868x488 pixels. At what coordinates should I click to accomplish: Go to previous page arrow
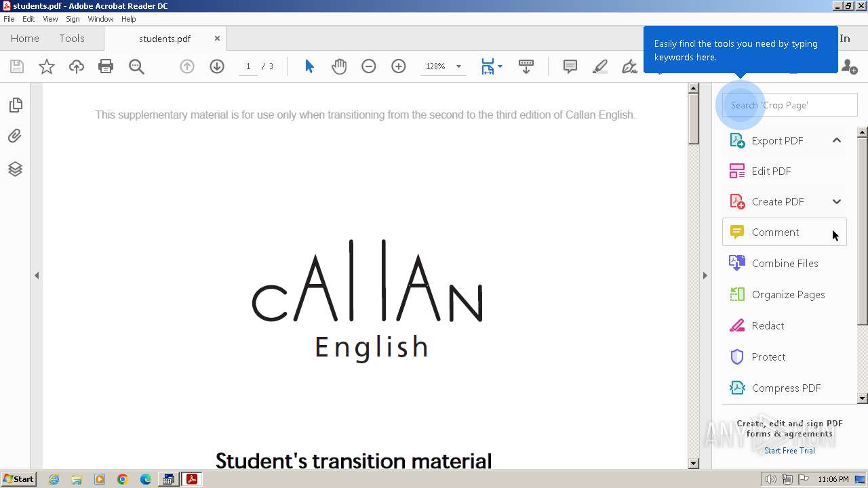coord(187,66)
